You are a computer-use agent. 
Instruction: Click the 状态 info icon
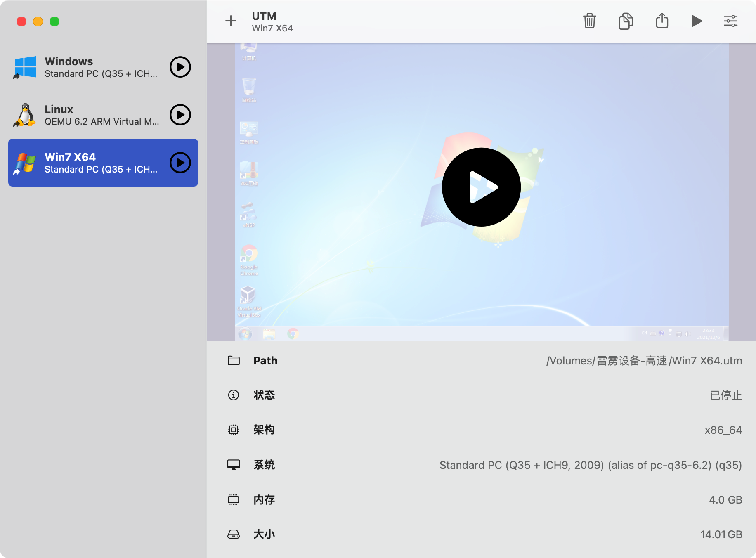pos(234,395)
